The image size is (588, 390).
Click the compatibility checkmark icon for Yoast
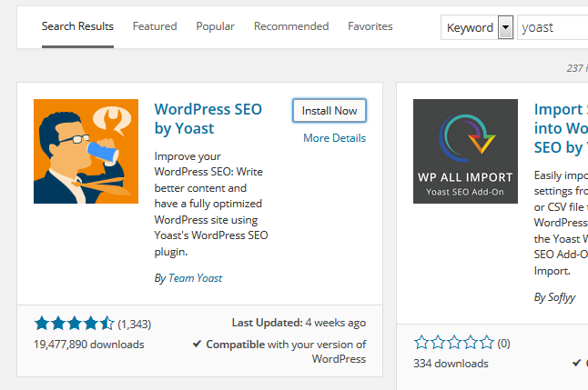[x=198, y=344]
